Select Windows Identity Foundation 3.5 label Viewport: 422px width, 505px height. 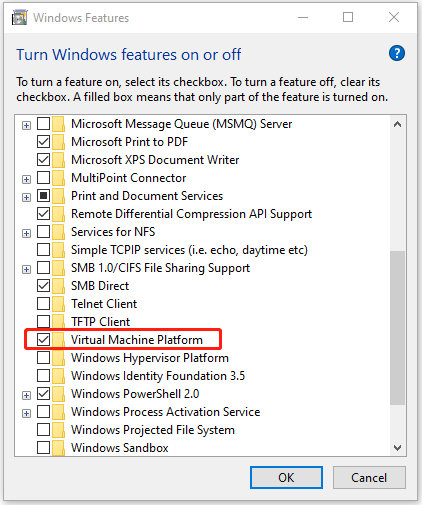point(158,376)
